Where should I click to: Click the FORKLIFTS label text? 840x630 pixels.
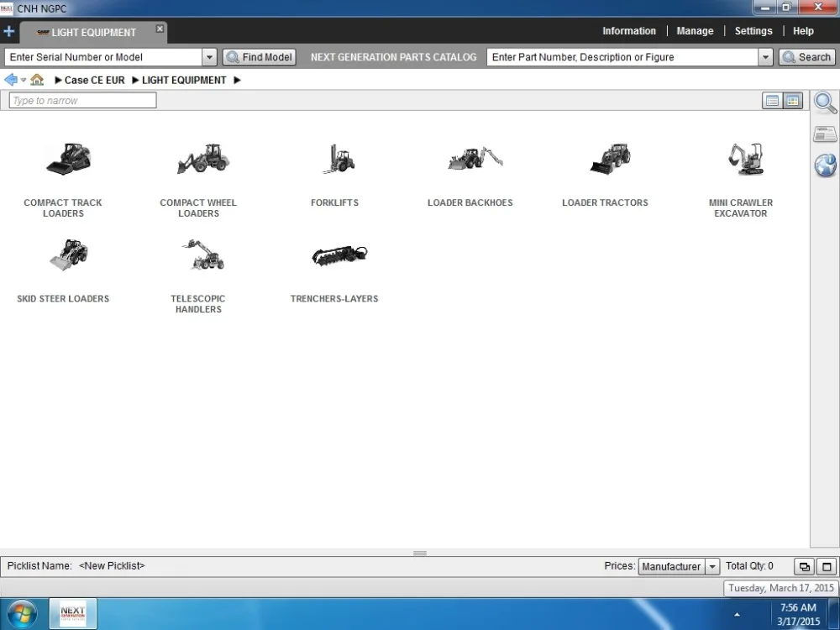coord(335,202)
